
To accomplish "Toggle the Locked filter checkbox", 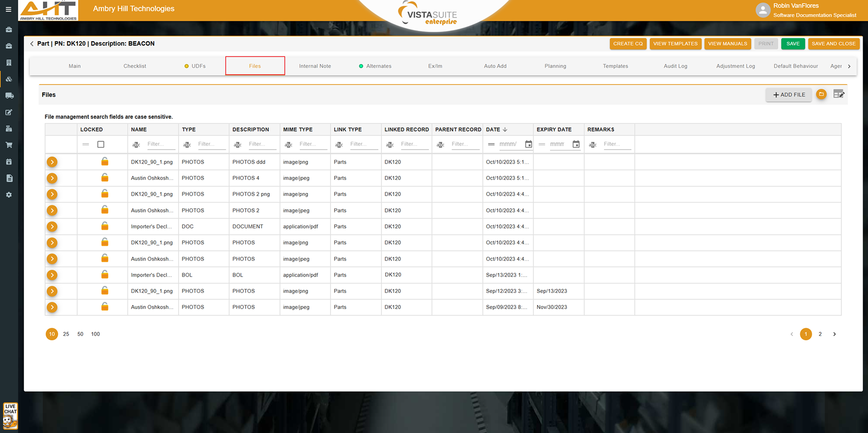I will [101, 144].
